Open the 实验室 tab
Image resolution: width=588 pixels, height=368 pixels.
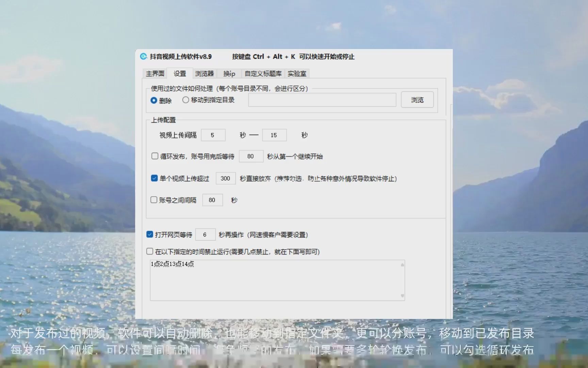point(297,74)
